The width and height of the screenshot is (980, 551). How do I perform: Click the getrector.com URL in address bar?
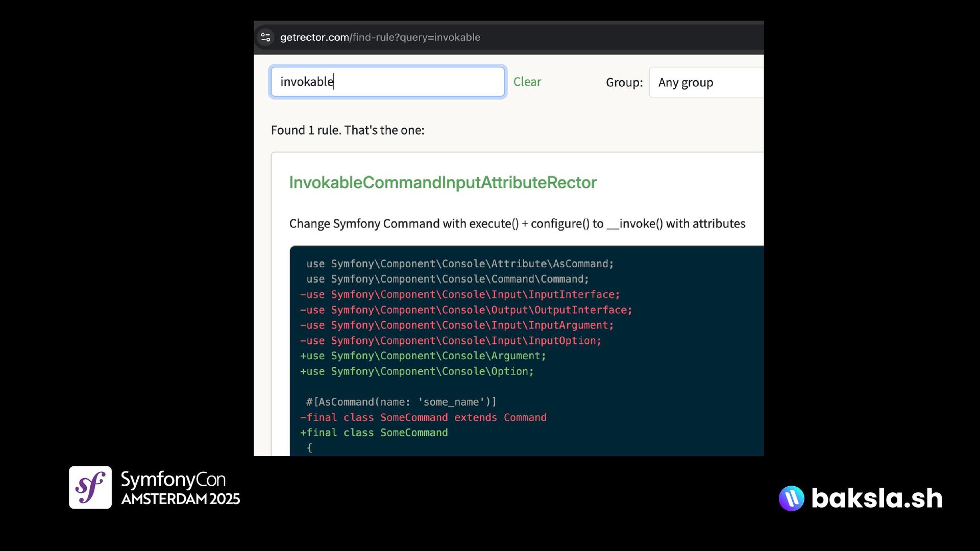pos(380,37)
